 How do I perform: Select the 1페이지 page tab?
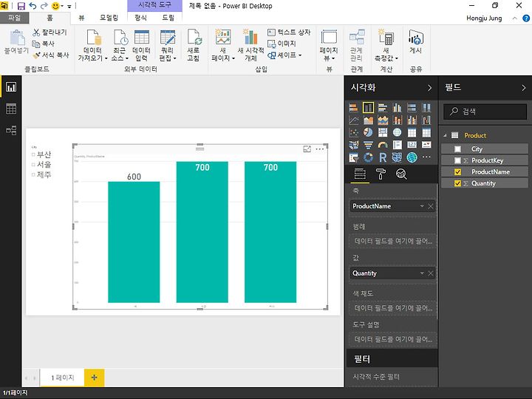pos(62,378)
